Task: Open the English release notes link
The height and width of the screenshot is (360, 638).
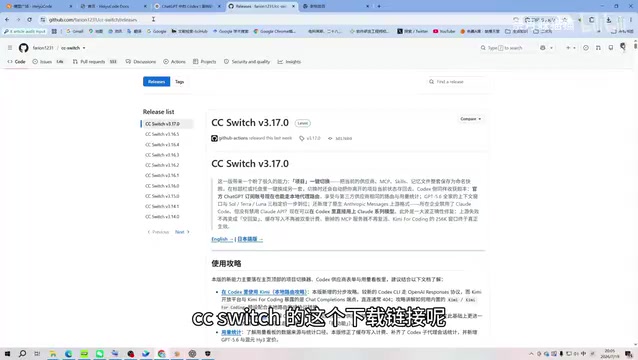Action: tap(222, 239)
